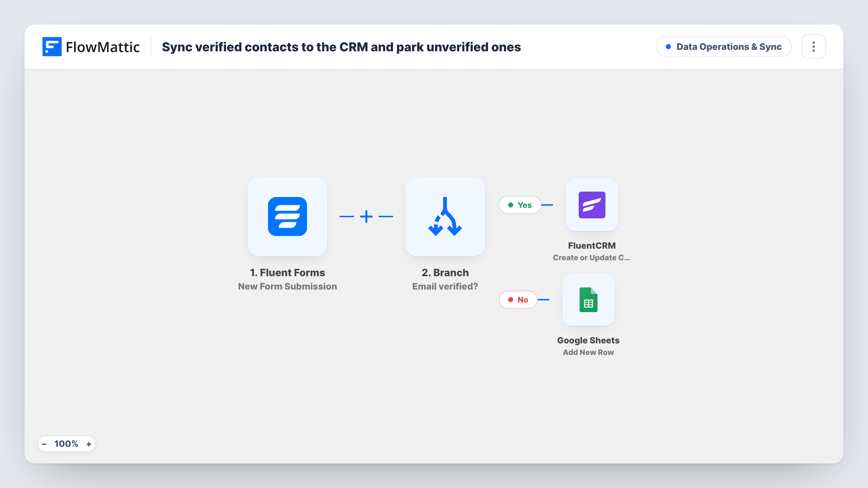This screenshot has width=868, height=488.
Task: Zoom out with the minus button
Action: tap(44, 444)
